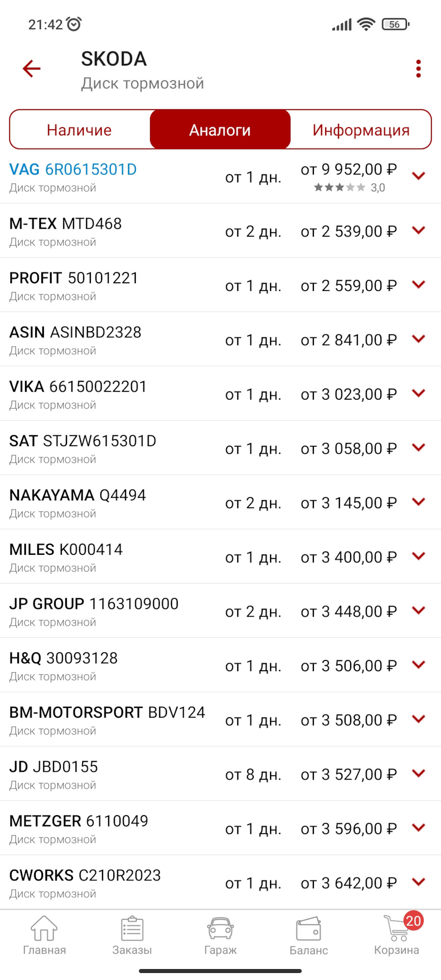Expand the JD JBD0155 row chevron
The height and width of the screenshot is (980, 441).
click(419, 773)
